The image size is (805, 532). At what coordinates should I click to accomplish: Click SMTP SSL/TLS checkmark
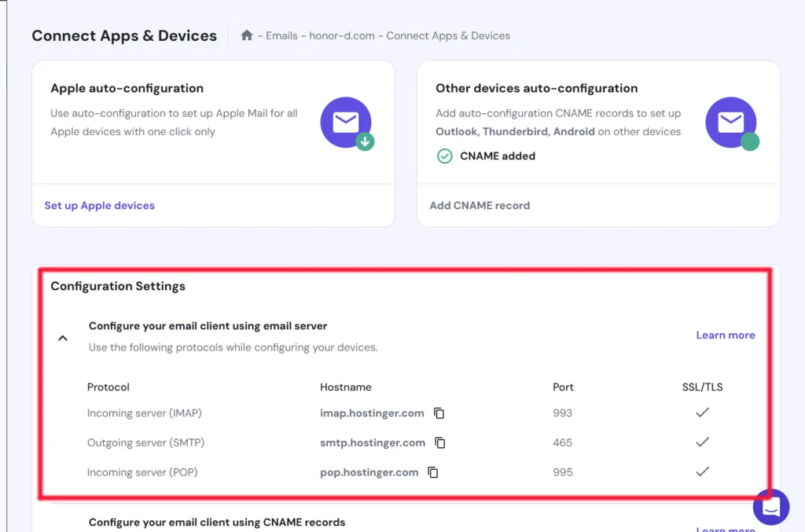click(x=702, y=442)
